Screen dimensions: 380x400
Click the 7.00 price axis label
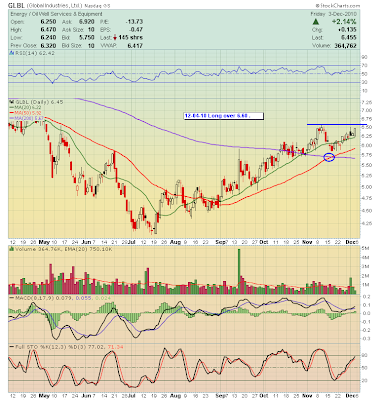point(368,110)
